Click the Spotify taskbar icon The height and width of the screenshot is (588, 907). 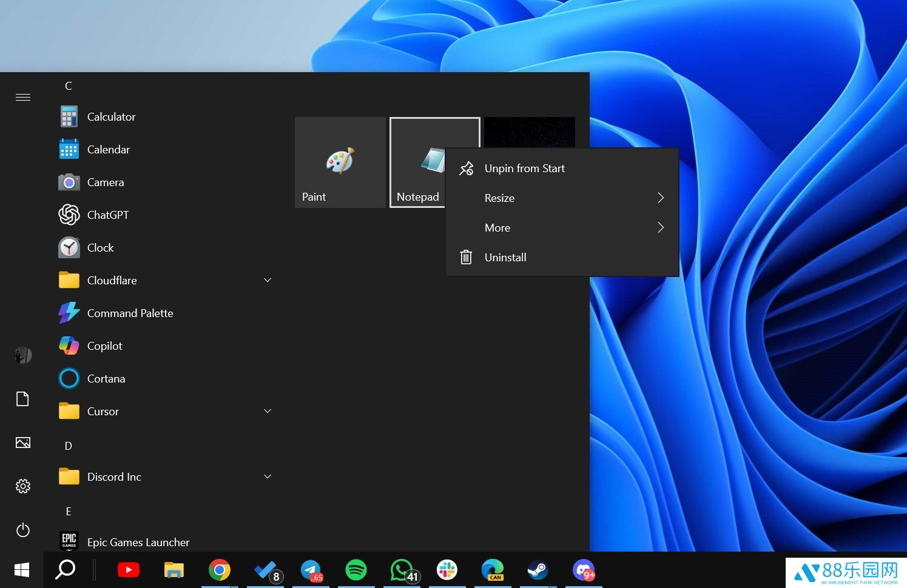pyautogui.click(x=356, y=570)
